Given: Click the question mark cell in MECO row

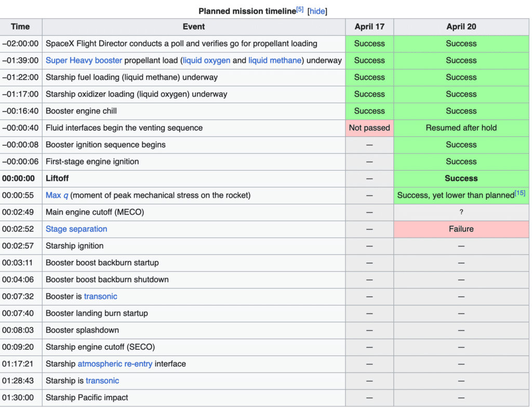Looking at the screenshot, I should tap(461, 212).
